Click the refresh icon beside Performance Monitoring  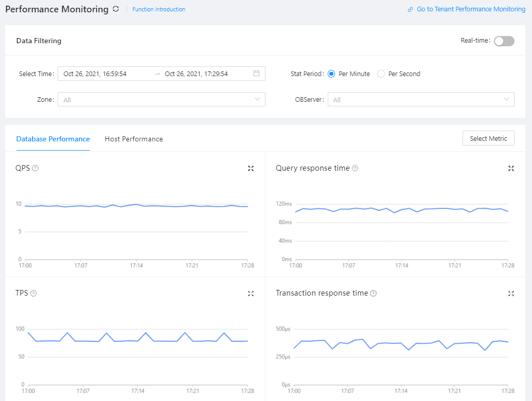pyautogui.click(x=116, y=9)
